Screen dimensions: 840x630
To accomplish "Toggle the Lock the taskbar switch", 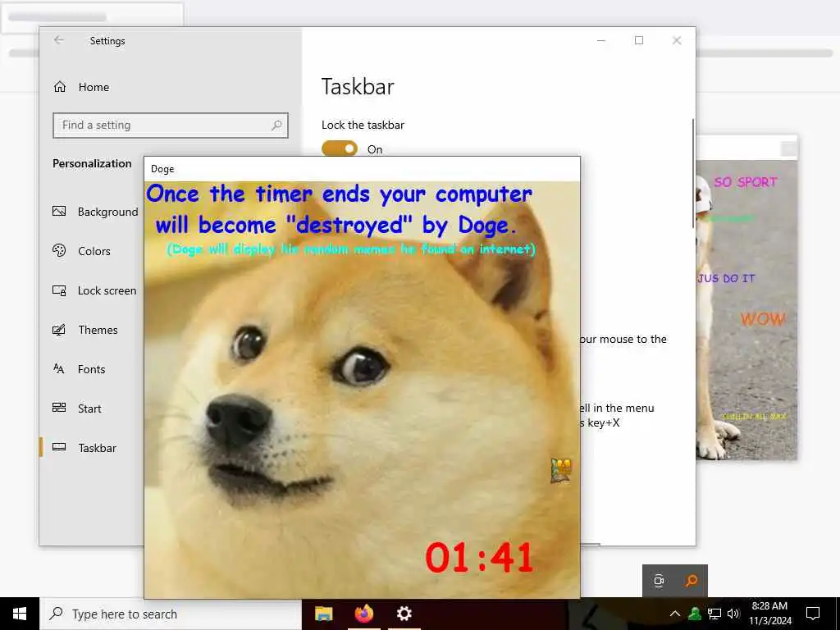I will click(340, 149).
